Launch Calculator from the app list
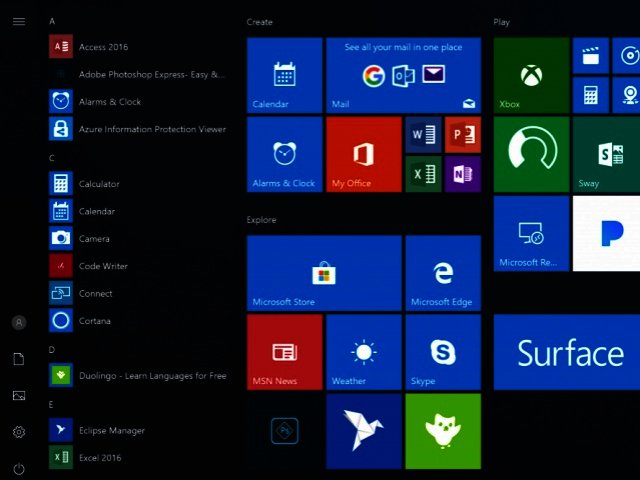Screen dimensions: 640x480 click(x=139, y=183)
